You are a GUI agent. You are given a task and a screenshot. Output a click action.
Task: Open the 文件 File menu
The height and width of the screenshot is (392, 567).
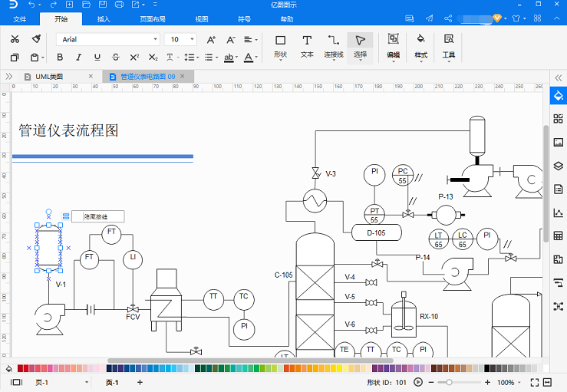click(x=19, y=19)
